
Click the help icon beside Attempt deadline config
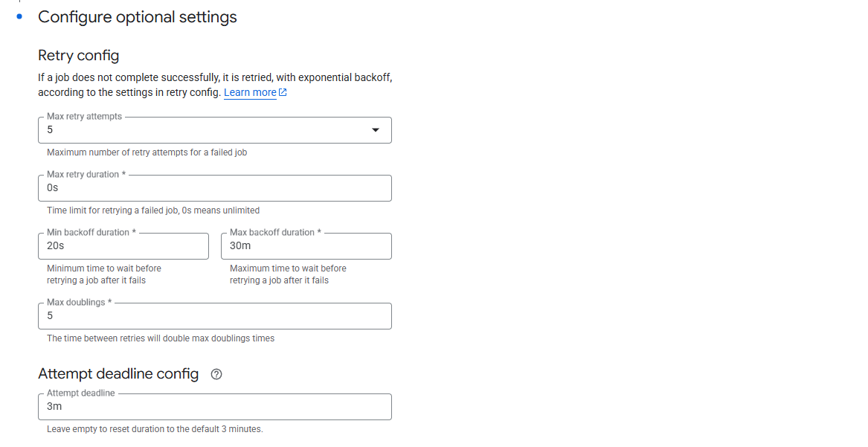(216, 374)
